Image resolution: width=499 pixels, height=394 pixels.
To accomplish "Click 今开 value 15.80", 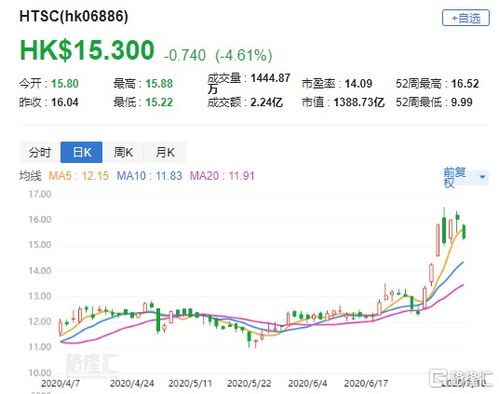I will pos(65,83).
